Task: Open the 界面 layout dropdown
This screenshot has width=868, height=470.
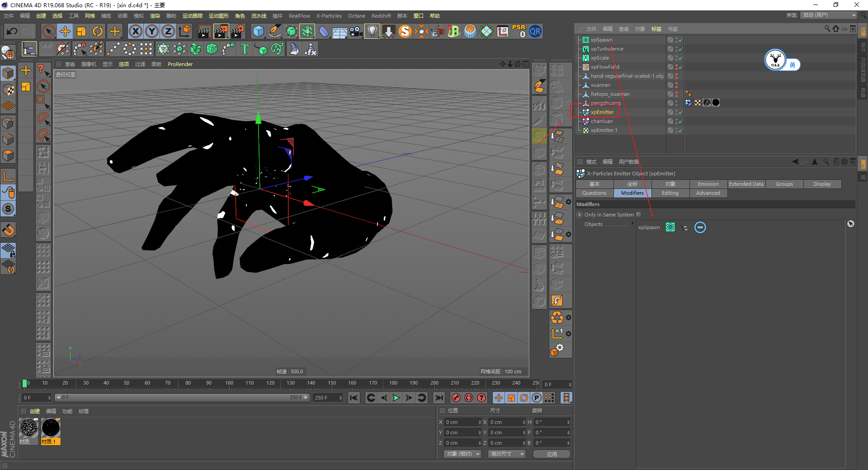Action: click(x=829, y=15)
